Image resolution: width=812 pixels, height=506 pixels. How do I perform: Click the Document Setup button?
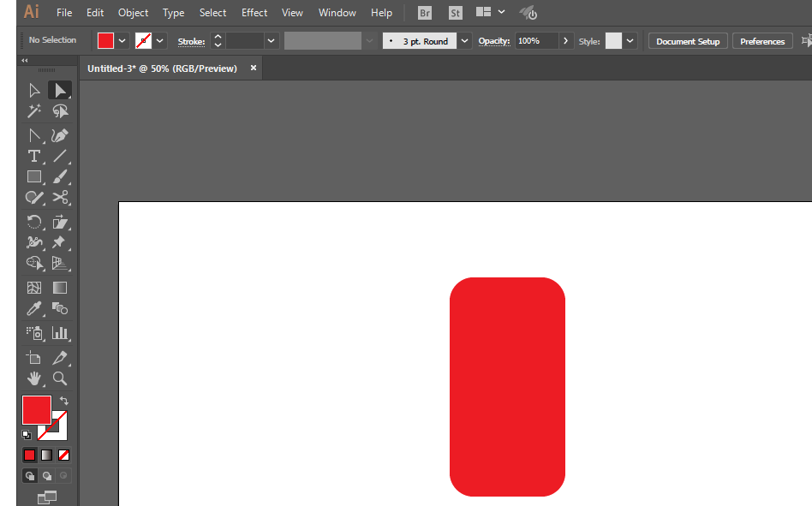pyautogui.click(x=688, y=41)
